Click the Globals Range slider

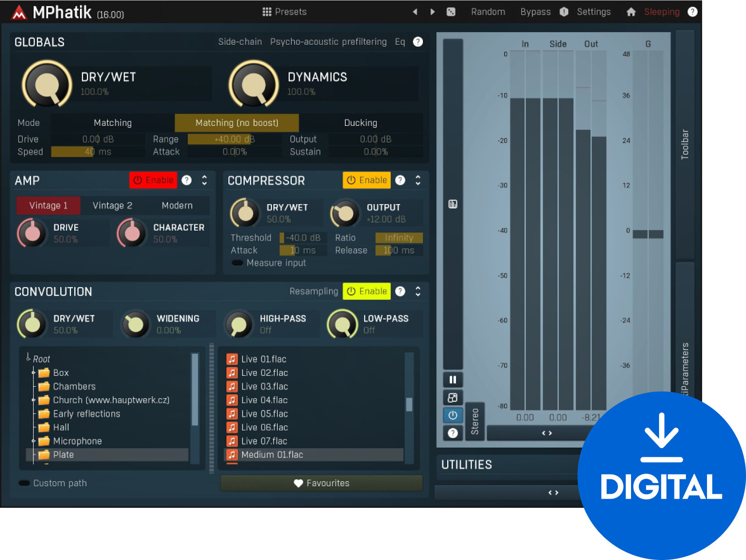click(x=234, y=139)
